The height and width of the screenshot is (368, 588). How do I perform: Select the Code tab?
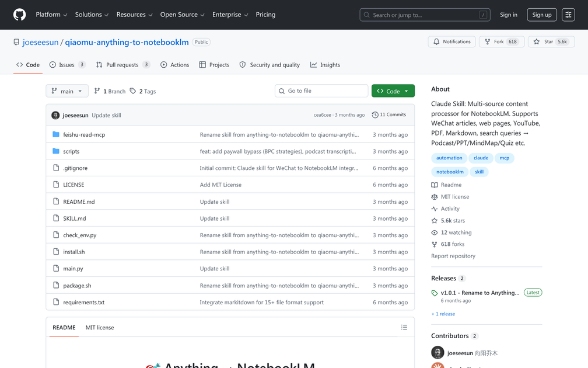coord(28,65)
